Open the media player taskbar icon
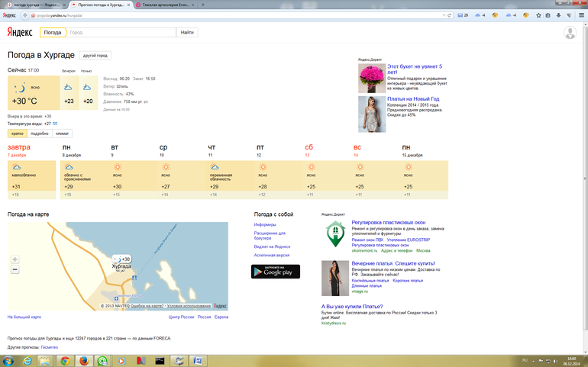The height and width of the screenshot is (367, 588). point(121,361)
